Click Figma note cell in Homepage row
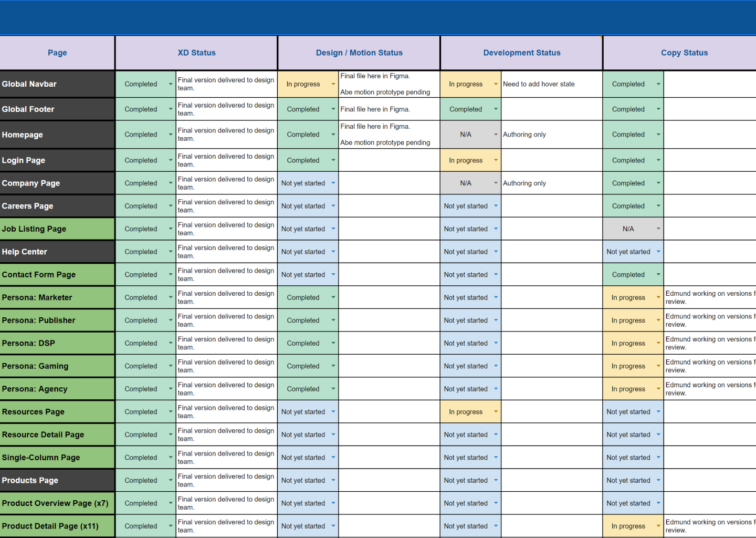This screenshot has width=756, height=538. click(x=389, y=134)
